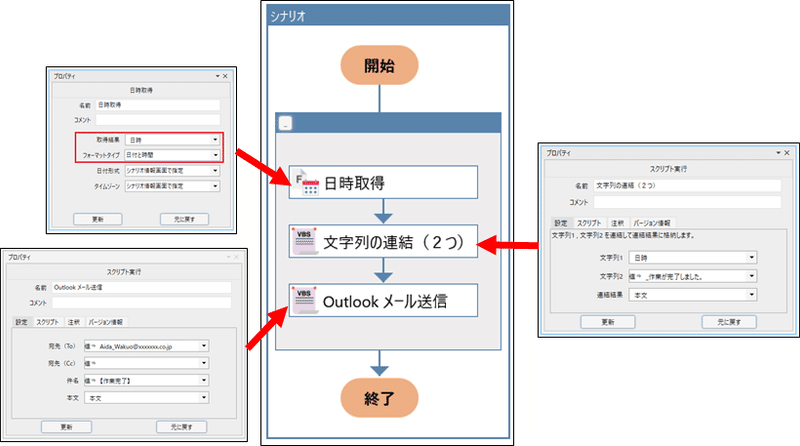The height and width of the screenshot is (446, 800).
Task: Click 更新 in the 文字列の連結 panel
Action: tap(608, 322)
